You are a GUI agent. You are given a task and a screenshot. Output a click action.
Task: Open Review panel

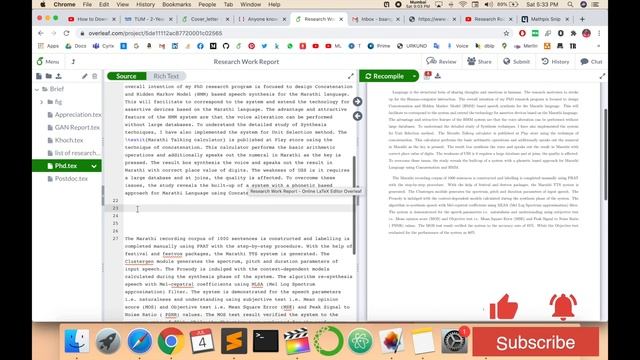point(441,62)
